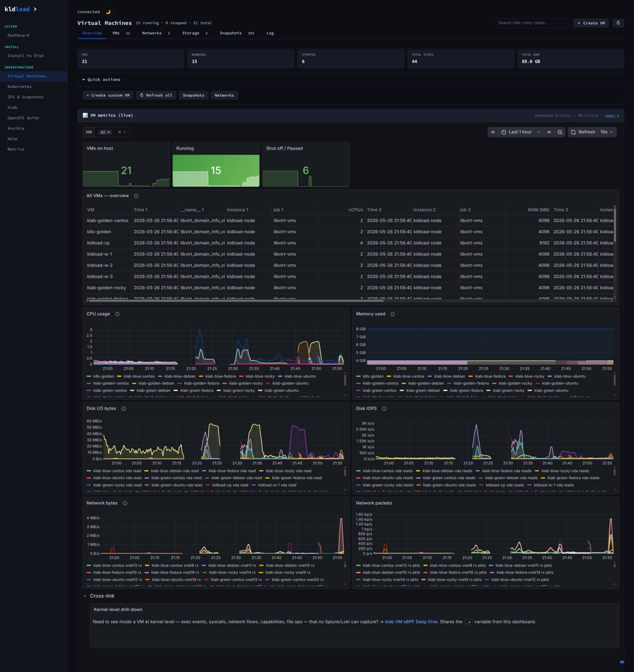Click the Networks quick action button
Viewport: 634px width, 672px height.
point(224,95)
